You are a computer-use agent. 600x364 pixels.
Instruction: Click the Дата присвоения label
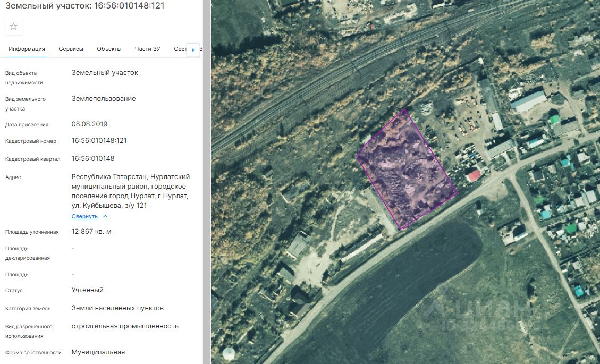click(x=27, y=125)
